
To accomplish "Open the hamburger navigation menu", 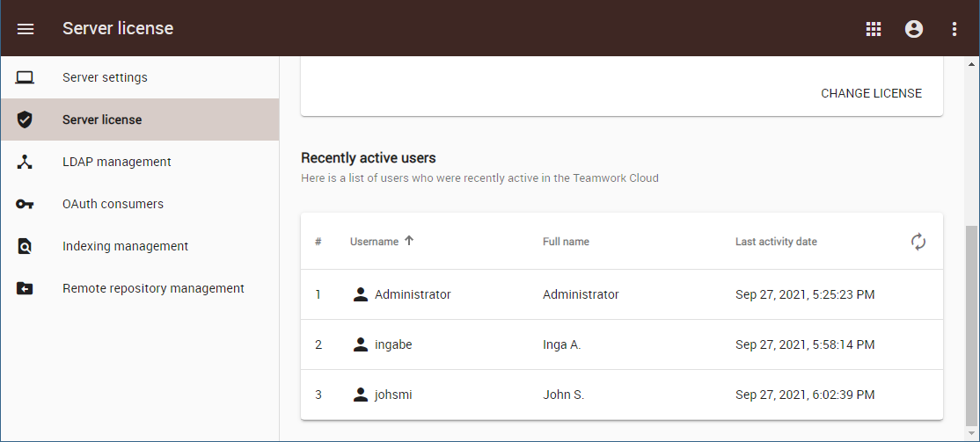I will click(26, 29).
